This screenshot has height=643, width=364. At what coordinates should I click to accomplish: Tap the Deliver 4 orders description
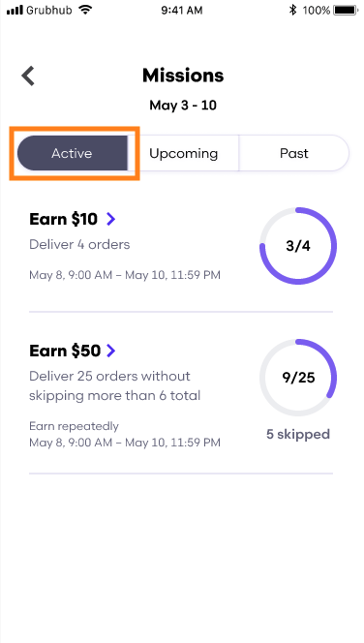(79, 245)
